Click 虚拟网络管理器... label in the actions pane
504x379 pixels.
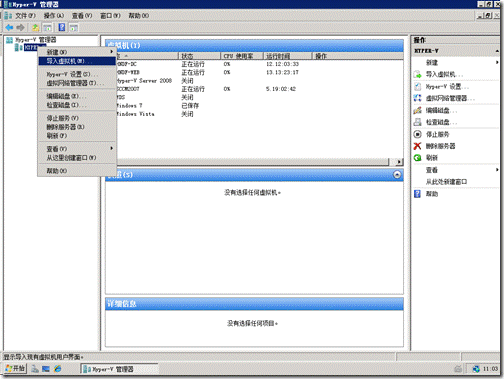point(450,98)
